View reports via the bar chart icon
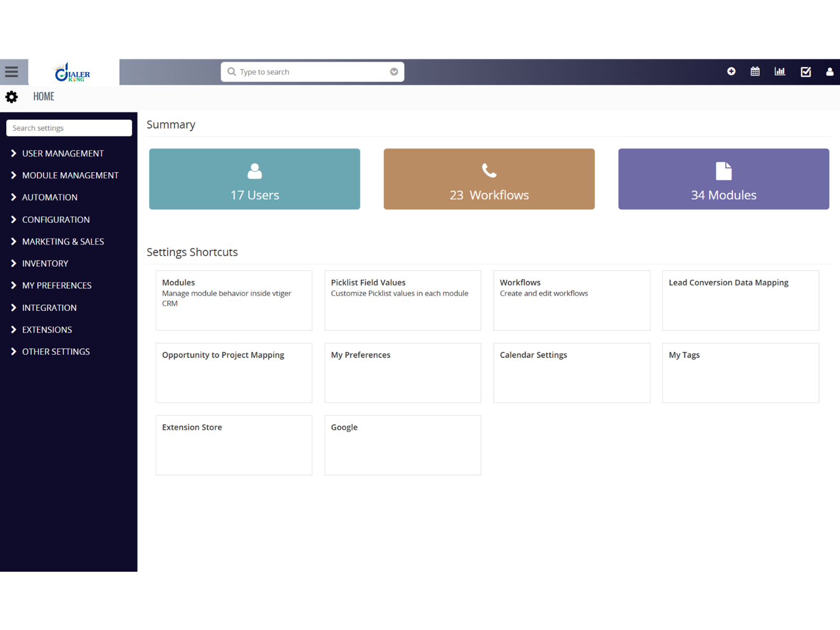The image size is (840, 630). pos(780,71)
